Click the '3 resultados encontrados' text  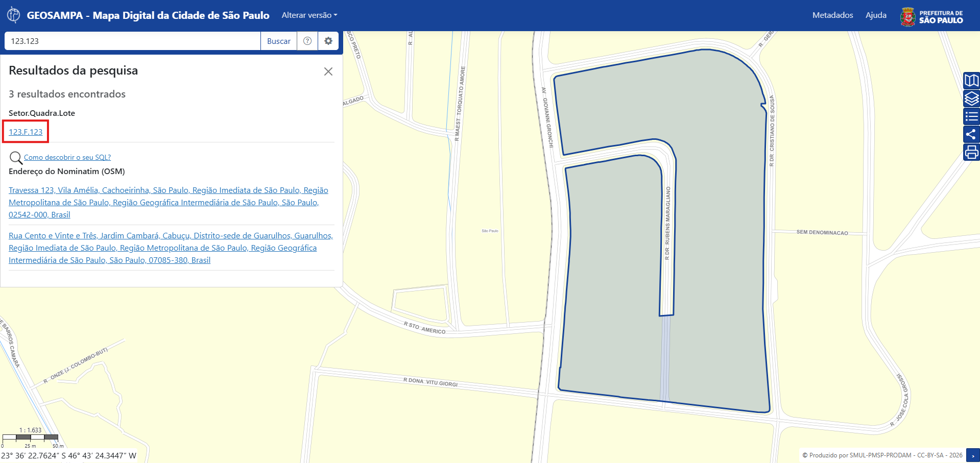pyautogui.click(x=67, y=94)
